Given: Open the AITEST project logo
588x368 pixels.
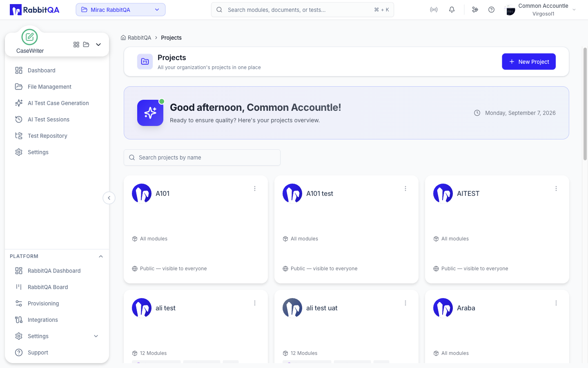Looking at the screenshot, I should 443,193.
